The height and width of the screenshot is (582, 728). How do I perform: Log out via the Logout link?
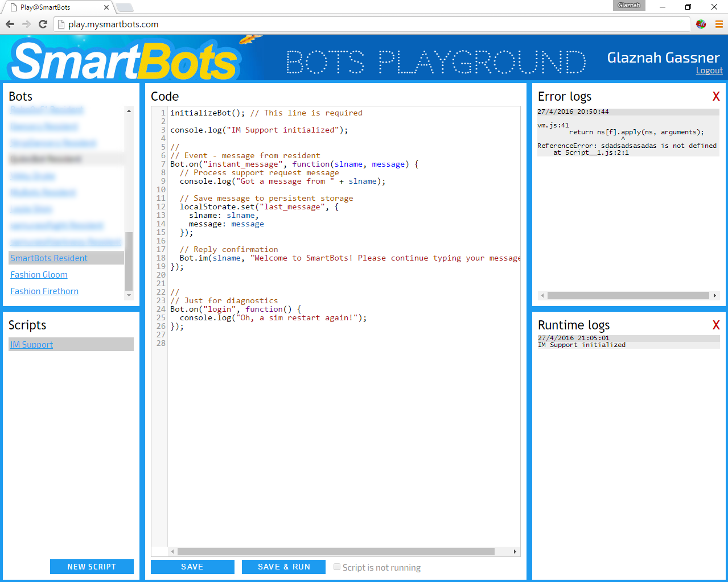coord(709,71)
